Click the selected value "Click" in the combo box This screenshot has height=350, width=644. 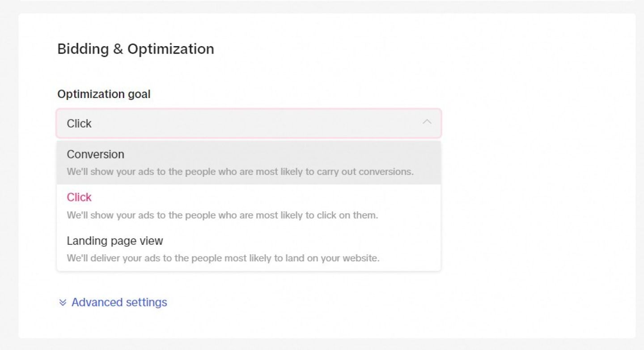pyautogui.click(x=79, y=124)
